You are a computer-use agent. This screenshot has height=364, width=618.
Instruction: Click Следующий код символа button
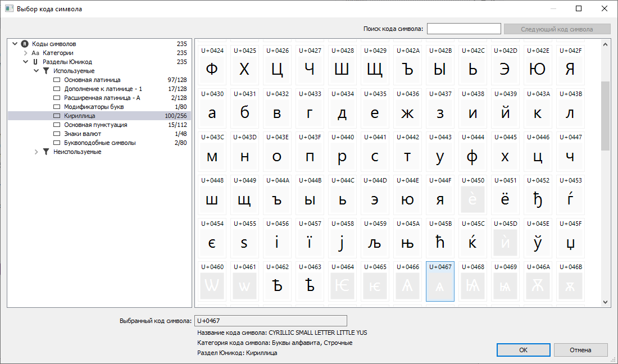tap(557, 29)
